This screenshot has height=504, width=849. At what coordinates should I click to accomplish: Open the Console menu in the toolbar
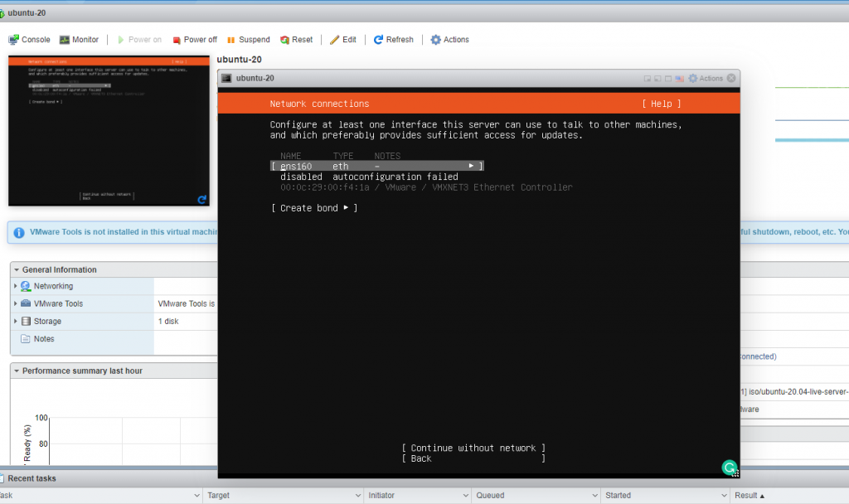pyautogui.click(x=29, y=39)
